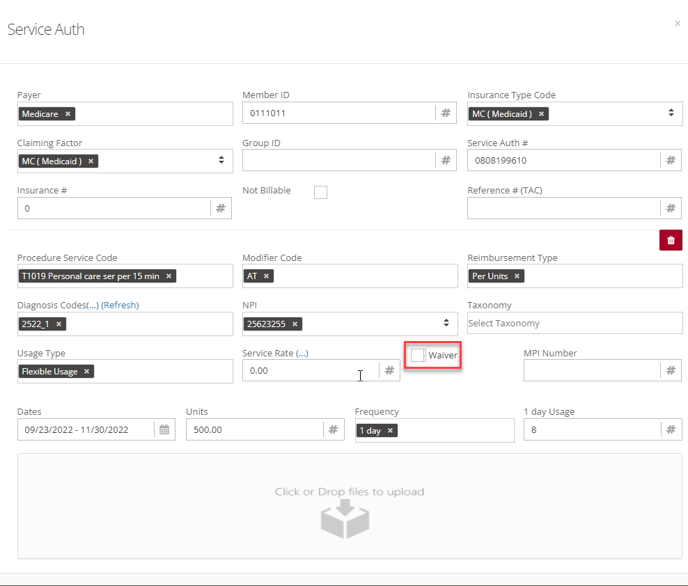
Task: Click the file upload box icon
Action: (345, 519)
